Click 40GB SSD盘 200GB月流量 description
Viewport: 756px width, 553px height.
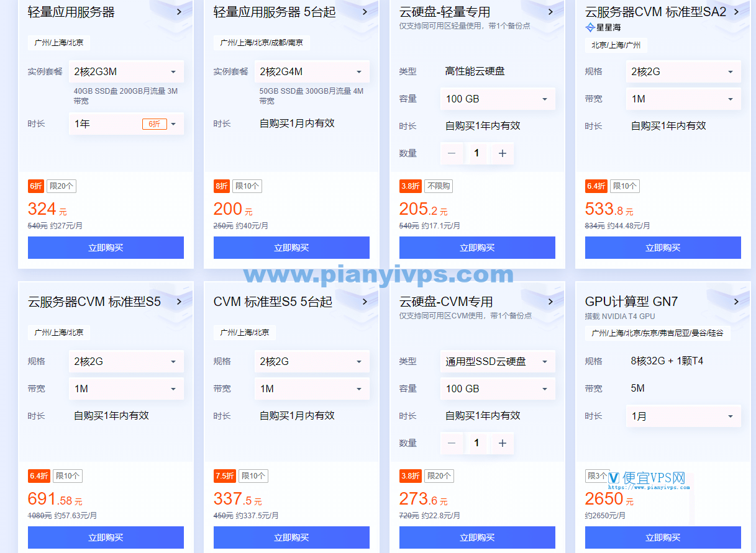pos(125,96)
